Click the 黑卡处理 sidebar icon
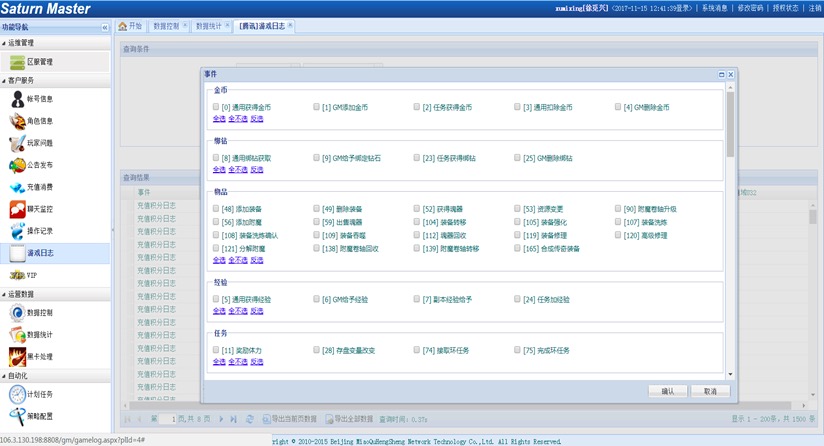Viewport: 824px width, 446px height. point(18,355)
